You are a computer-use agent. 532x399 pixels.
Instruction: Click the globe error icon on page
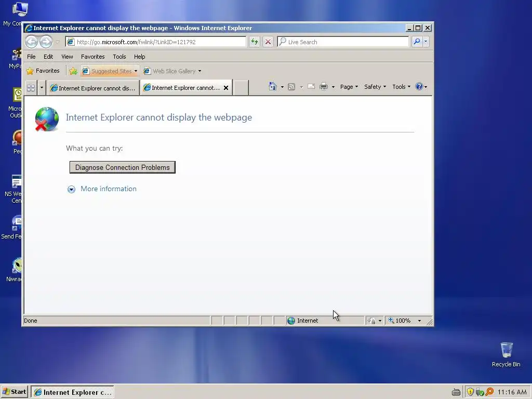point(47,119)
